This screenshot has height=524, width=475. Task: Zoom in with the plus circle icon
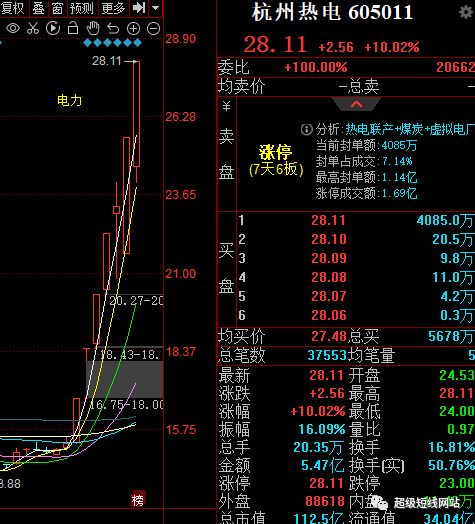click(133, 29)
